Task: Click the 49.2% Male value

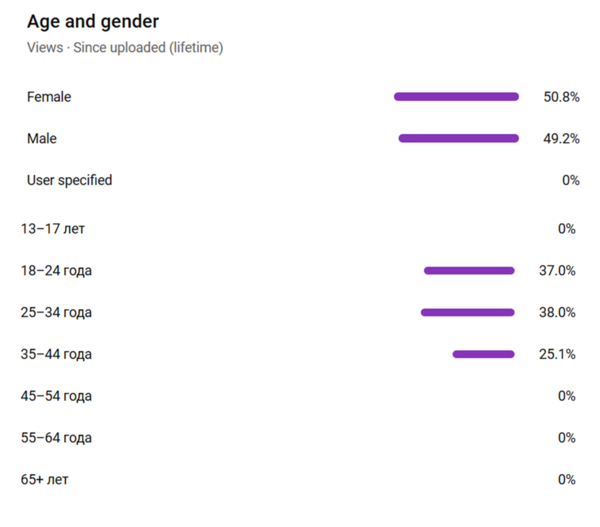Action: (560, 138)
